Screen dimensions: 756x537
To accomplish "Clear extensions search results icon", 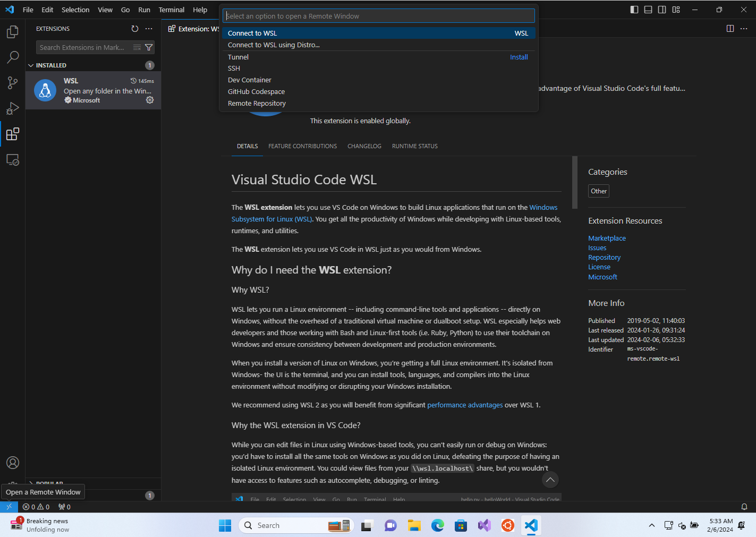I will point(137,47).
